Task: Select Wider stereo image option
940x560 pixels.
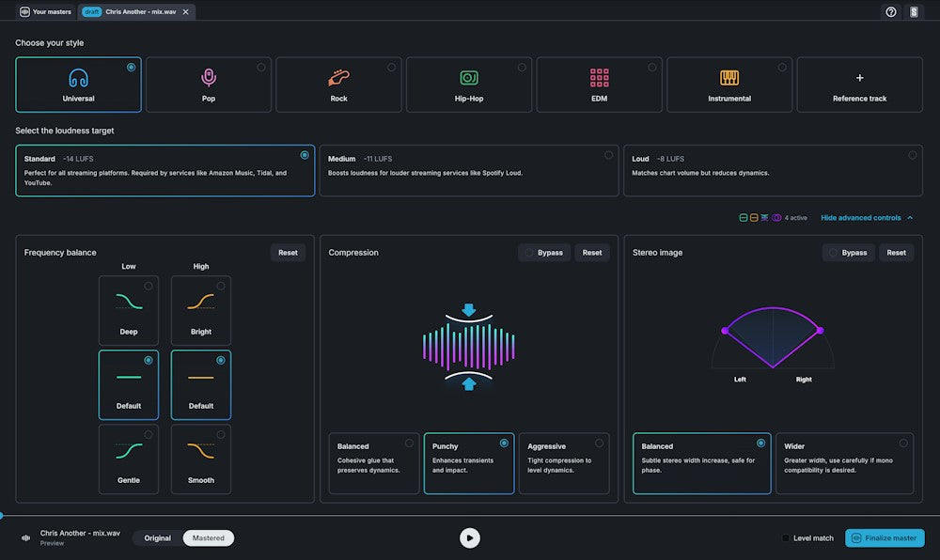Action: tap(845, 463)
